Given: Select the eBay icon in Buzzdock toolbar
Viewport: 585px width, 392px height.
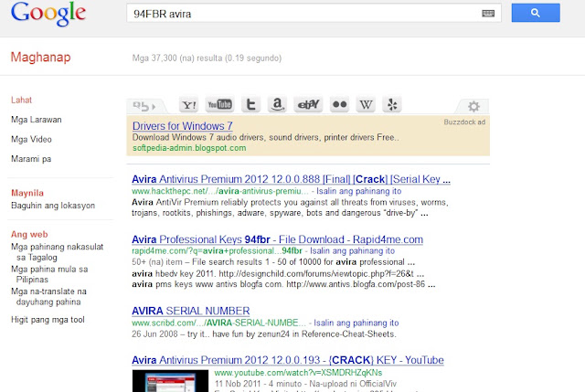Looking at the screenshot, I should click(x=308, y=105).
